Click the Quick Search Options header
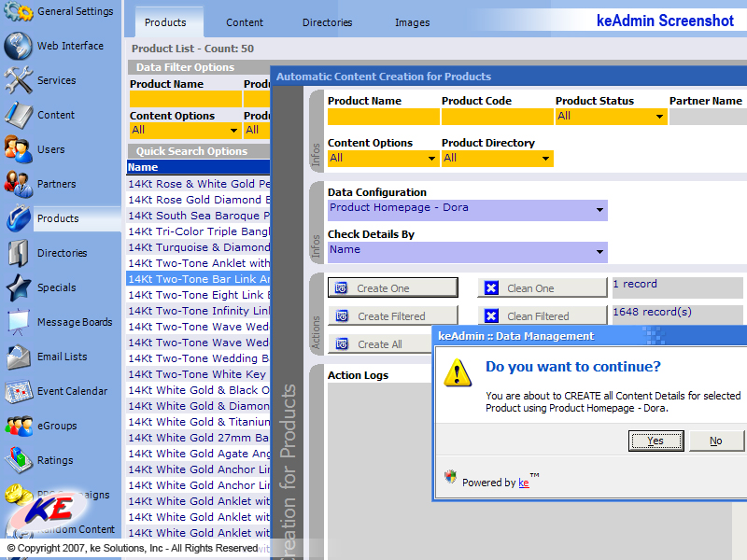Image resolution: width=747 pixels, height=560 pixels. (199, 151)
